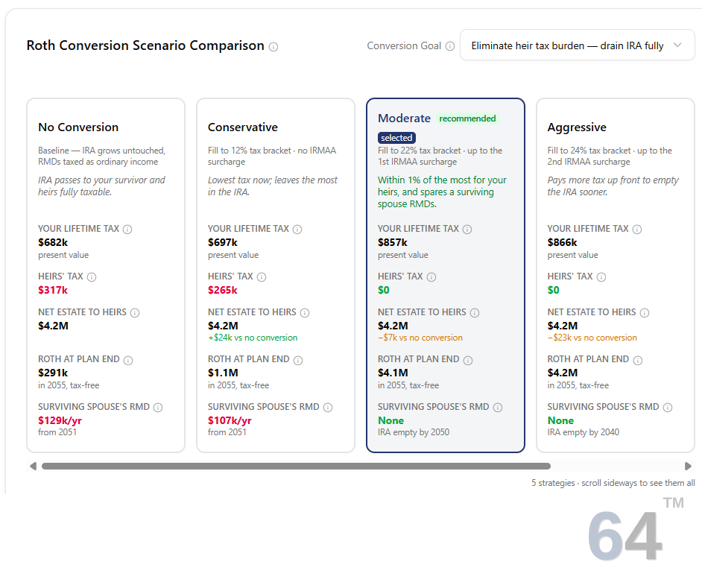Click Heirs' Tax info icon in Conservative card
The width and height of the screenshot is (702, 588).
tap(262, 277)
